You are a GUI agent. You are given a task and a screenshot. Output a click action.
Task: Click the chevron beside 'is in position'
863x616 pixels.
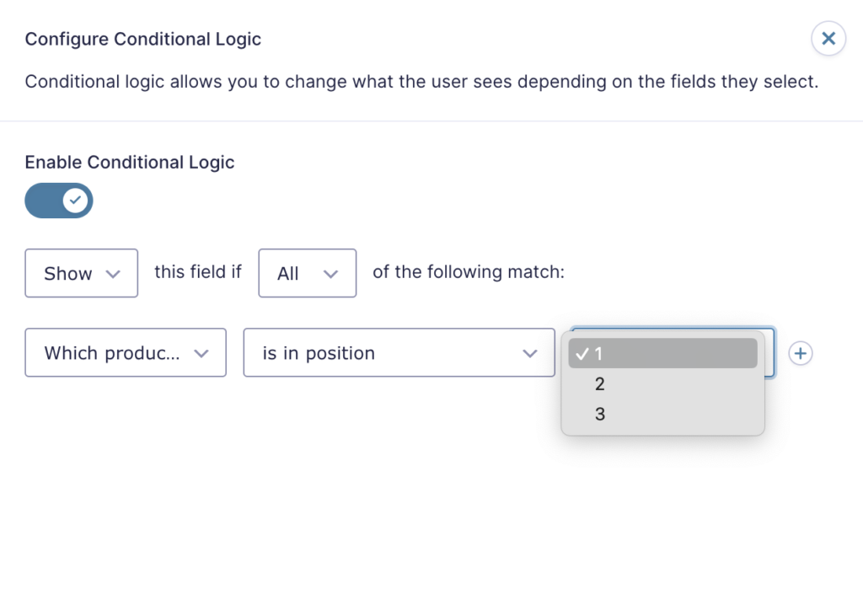tap(529, 354)
